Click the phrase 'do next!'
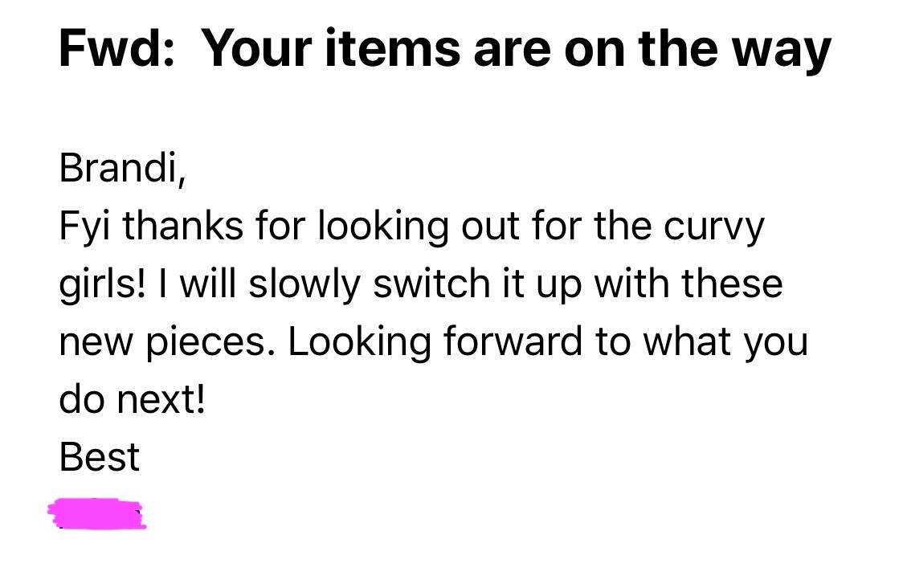Image resolution: width=903 pixels, height=588 pixels. pos(133,399)
